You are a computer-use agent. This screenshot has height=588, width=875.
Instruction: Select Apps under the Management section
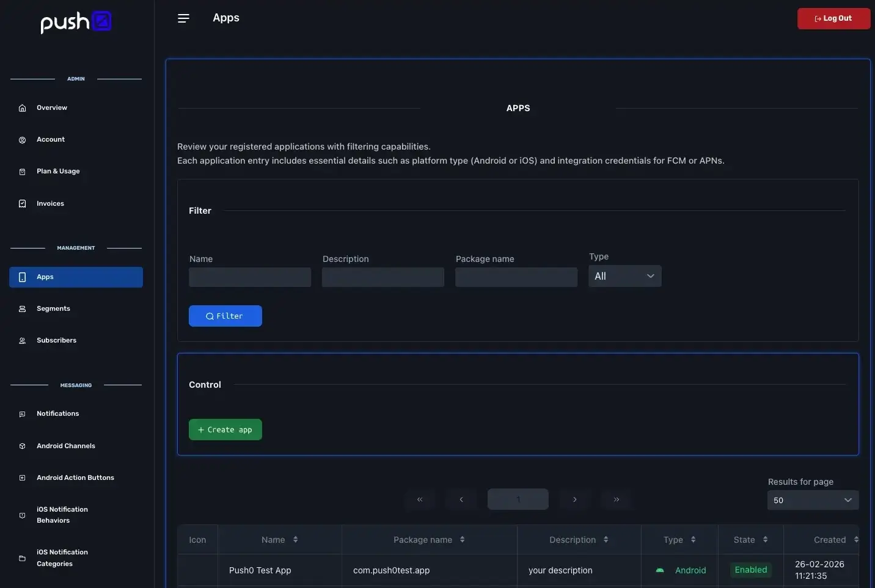coord(45,277)
